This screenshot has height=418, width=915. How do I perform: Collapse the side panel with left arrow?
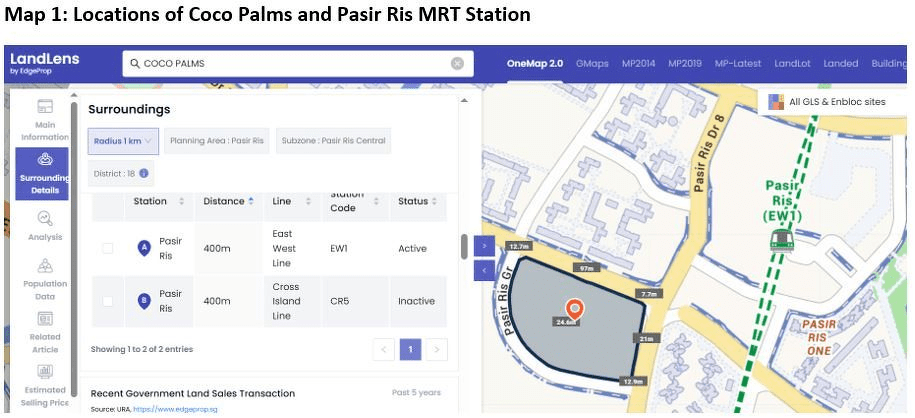click(x=484, y=269)
